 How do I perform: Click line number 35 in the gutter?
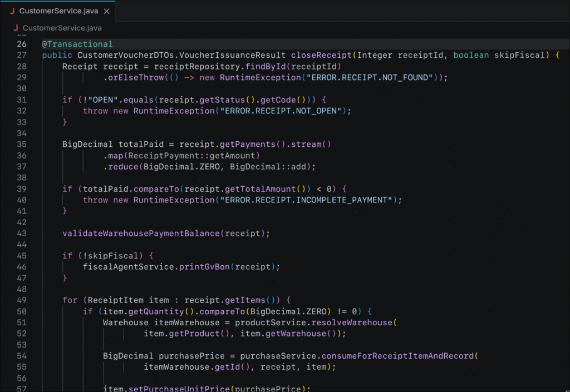[22, 144]
